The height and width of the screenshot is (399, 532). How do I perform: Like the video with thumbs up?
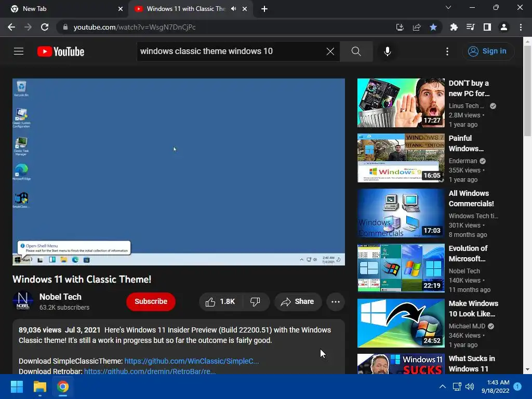(x=220, y=302)
